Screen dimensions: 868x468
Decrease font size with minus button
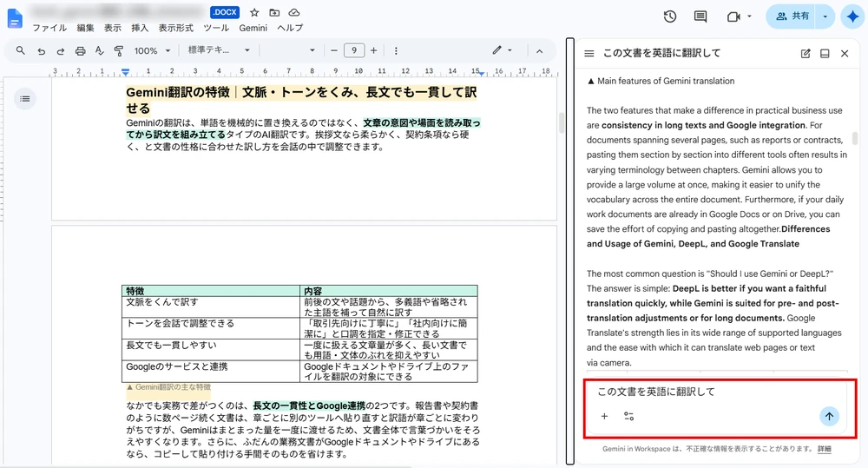pyautogui.click(x=334, y=50)
